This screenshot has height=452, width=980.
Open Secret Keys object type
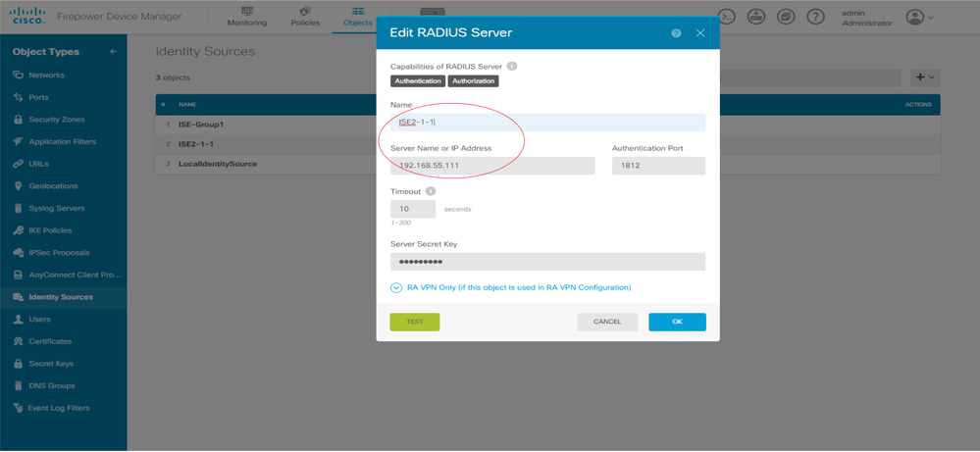51,364
